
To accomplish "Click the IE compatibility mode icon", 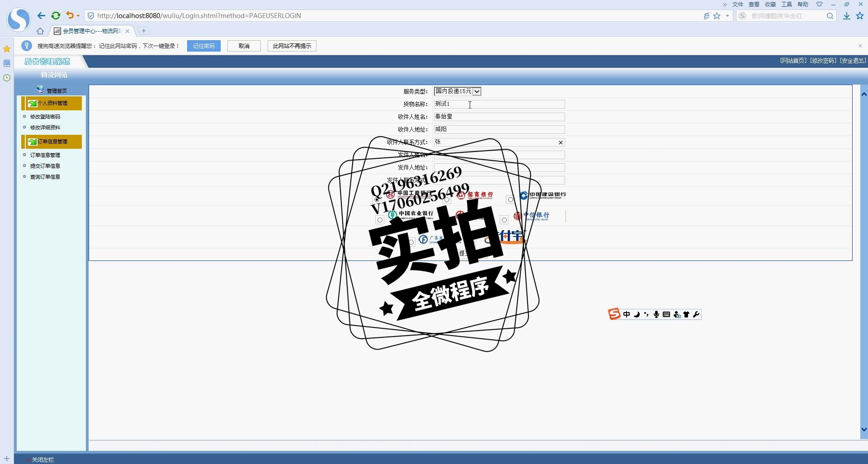I will [707, 16].
